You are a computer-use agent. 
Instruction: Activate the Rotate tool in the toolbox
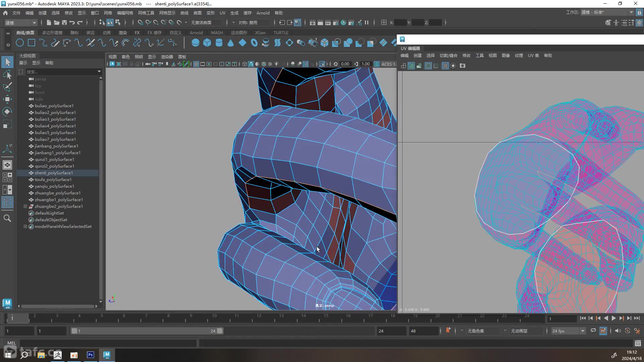coord(7,112)
